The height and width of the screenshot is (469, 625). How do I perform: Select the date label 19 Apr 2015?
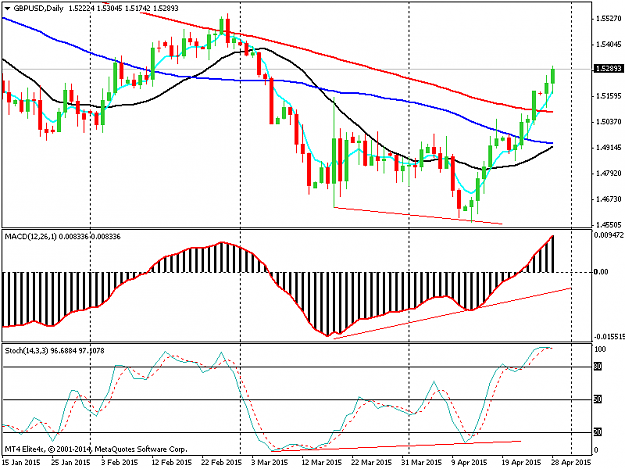521,463
